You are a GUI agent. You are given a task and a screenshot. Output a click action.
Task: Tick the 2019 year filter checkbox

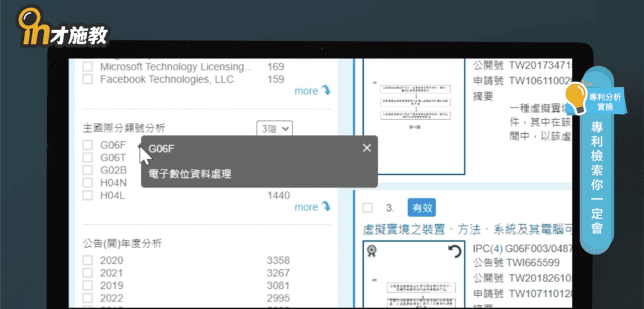[x=88, y=285]
